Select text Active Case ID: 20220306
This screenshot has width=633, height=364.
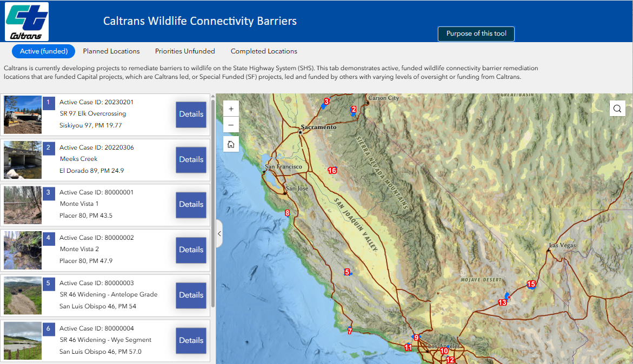coord(96,147)
